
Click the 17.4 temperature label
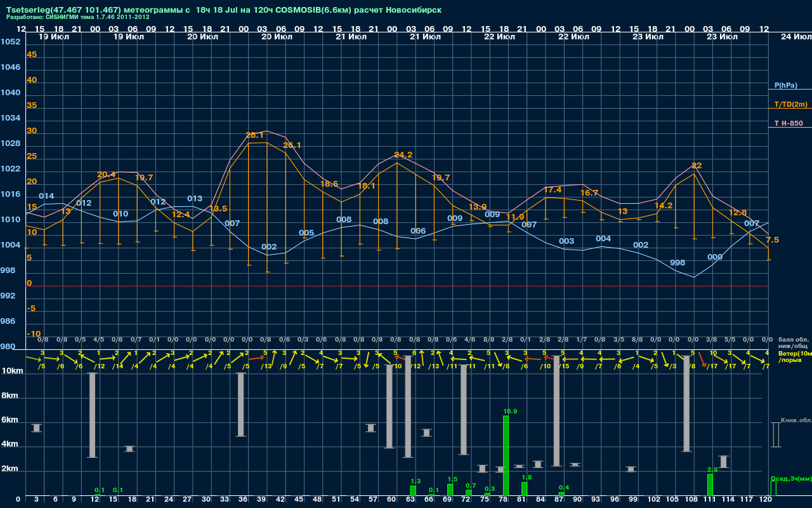click(x=553, y=190)
